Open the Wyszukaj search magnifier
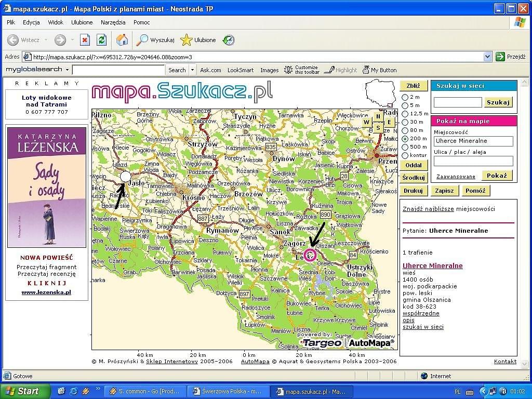Screen dimensions: 532x399 click(142, 40)
